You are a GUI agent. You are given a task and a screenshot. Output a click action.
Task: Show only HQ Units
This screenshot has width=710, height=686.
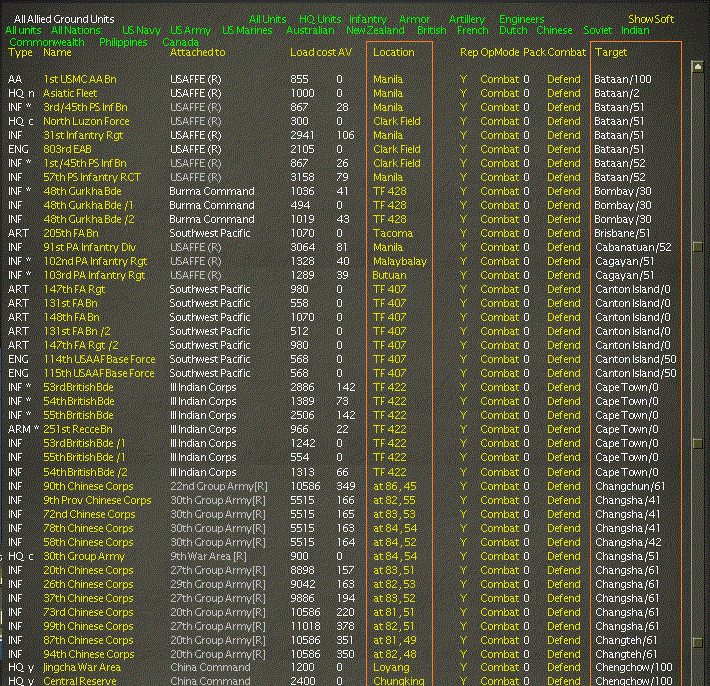click(x=320, y=19)
